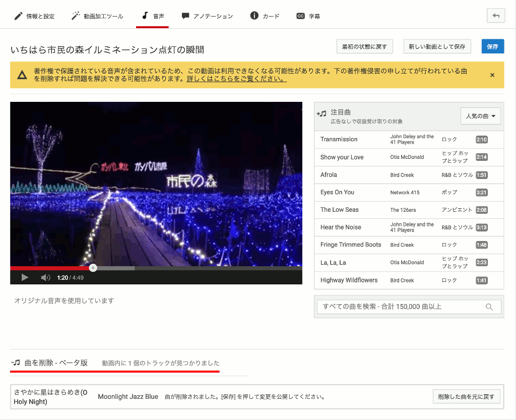Select the song Transmission
The image size is (516, 420).
(x=339, y=139)
